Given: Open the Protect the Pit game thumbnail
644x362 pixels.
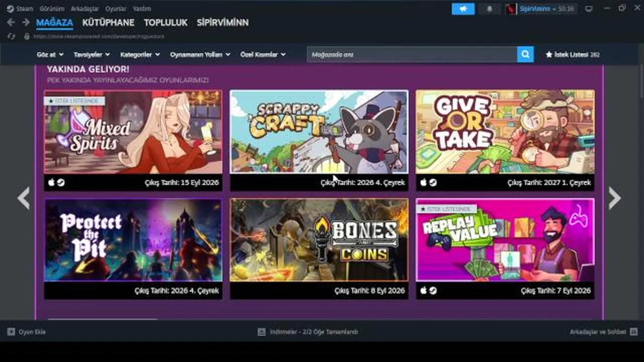Looking at the screenshot, I should [133, 240].
